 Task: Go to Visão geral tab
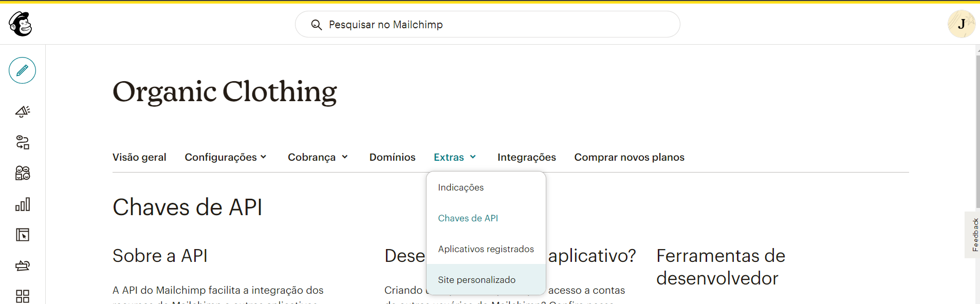pos(139,157)
